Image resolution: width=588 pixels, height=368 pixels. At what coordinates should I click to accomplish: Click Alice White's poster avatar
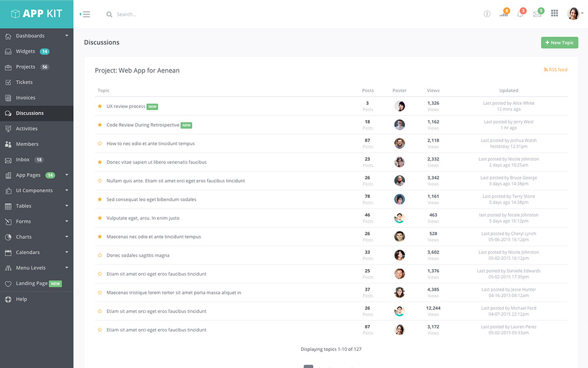[399, 106]
